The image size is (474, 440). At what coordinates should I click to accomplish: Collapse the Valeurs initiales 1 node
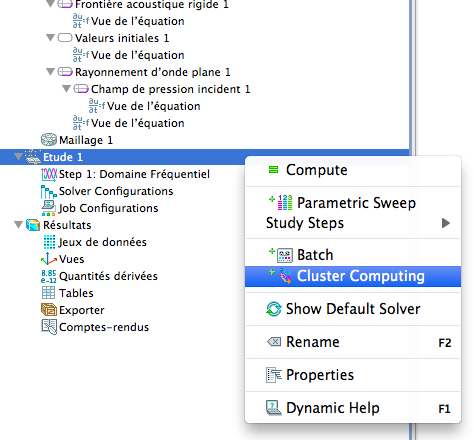click(x=51, y=38)
